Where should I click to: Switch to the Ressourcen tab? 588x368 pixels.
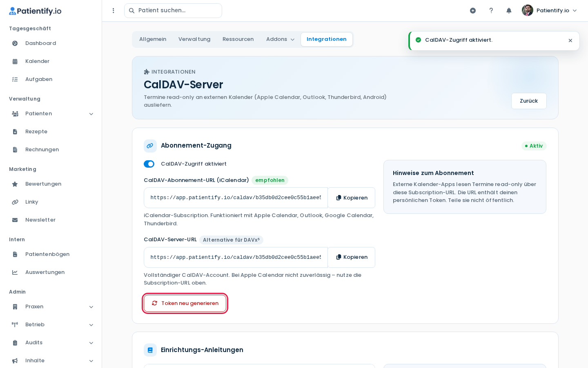(238, 39)
